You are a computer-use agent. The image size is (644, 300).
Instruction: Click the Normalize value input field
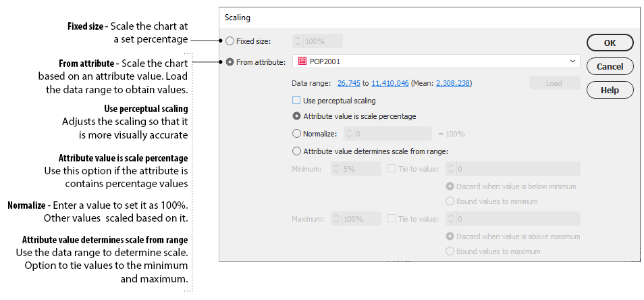(x=392, y=134)
